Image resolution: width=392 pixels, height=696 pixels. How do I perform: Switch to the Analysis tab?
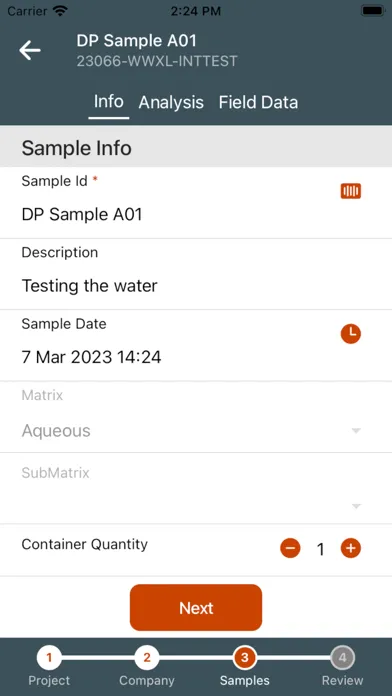(x=171, y=103)
